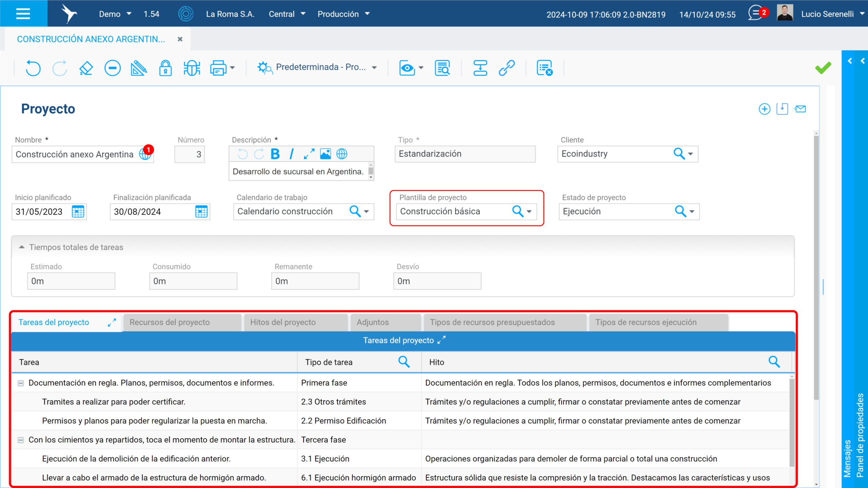The height and width of the screenshot is (488, 868).
Task: Click the redo arrow in main toolbar
Action: pyautogui.click(x=60, y=68)
